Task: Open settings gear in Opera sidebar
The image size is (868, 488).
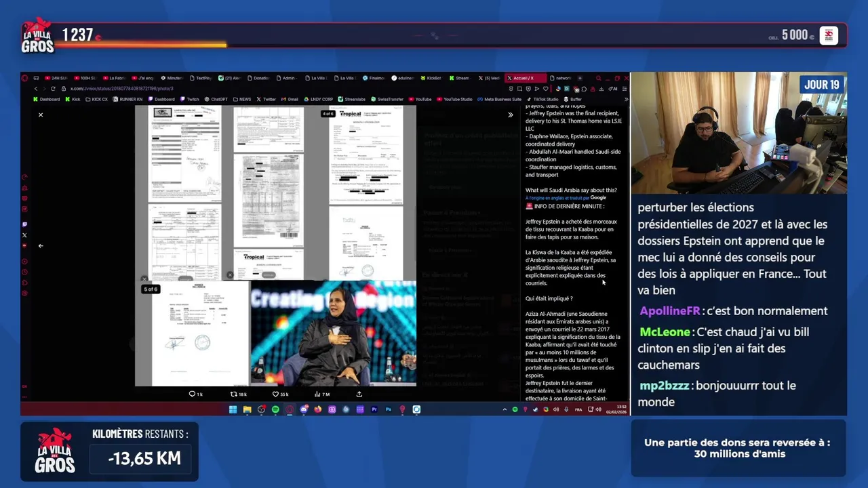Action: pyautogui.click(x=25, y=293)
